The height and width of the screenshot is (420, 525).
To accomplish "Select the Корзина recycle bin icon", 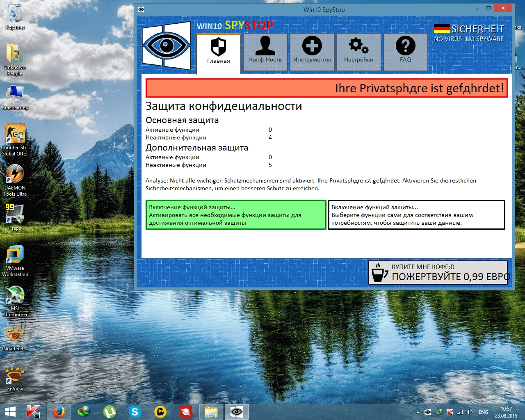I will coord(15,16).
